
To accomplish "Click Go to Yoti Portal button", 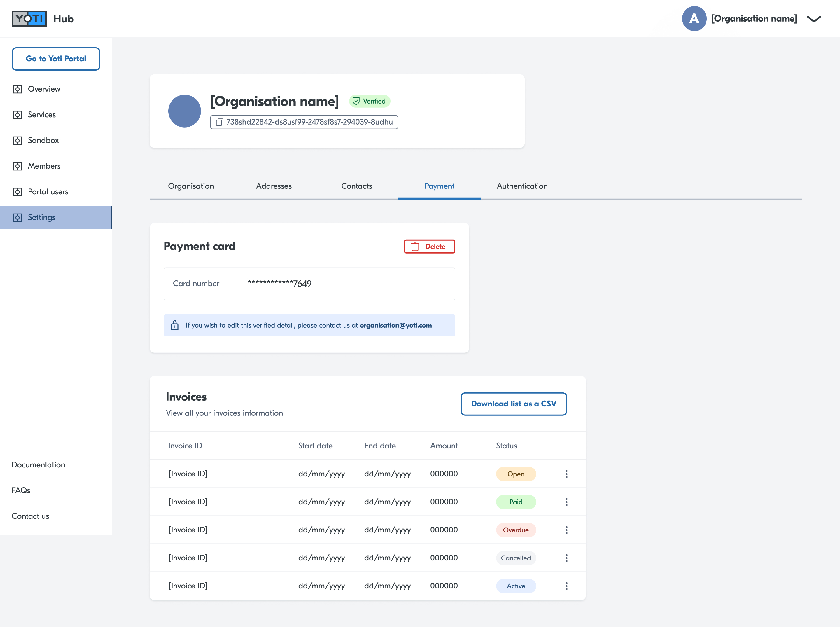I will click(x=56, y=59).
